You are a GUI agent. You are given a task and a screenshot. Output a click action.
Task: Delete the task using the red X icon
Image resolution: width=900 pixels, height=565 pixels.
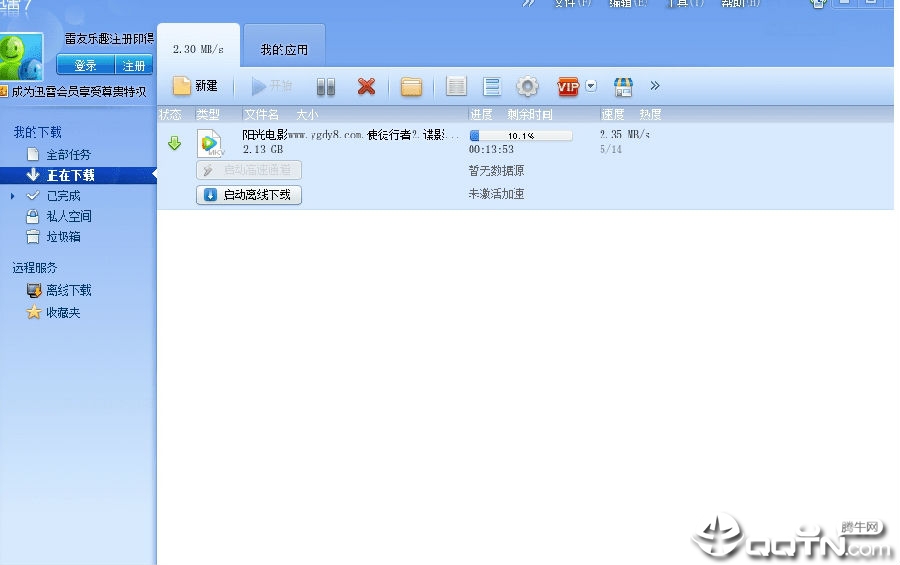pyautogui.click(x=366, y=87)
